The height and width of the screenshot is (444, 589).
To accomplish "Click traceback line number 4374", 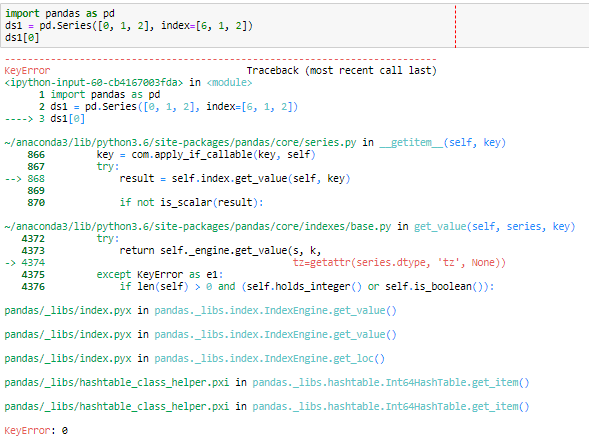I will click(33, 263).
